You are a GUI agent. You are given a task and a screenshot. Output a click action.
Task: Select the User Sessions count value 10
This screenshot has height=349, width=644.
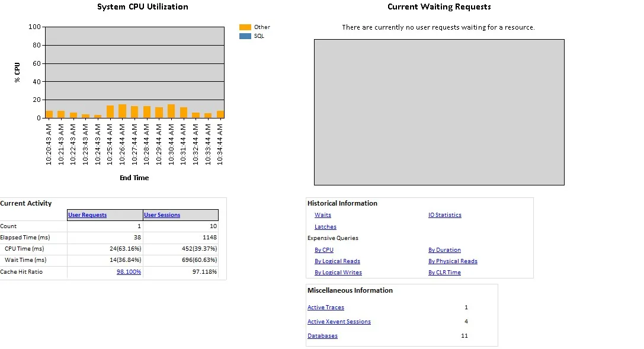[213, 226]
